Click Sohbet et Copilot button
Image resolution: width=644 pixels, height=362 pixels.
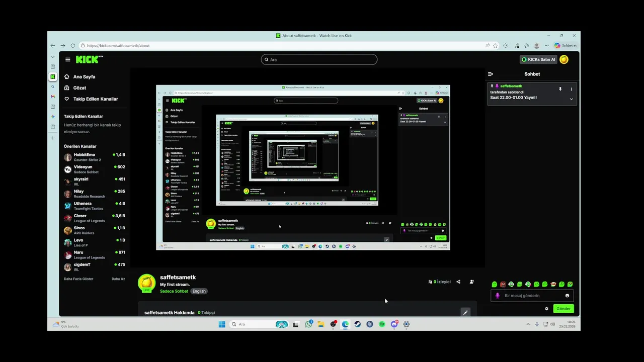[x=566, y=45]
